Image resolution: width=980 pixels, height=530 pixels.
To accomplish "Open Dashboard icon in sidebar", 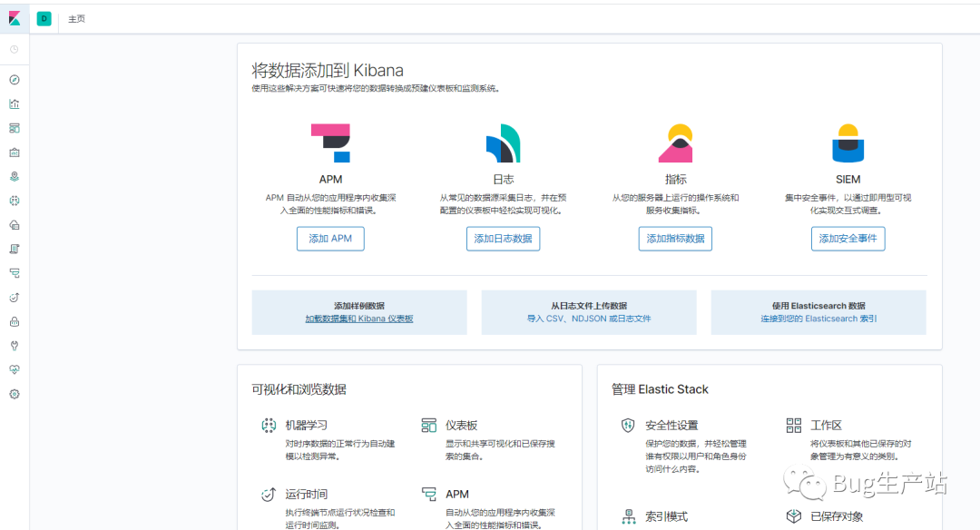I will click(15, 128).
